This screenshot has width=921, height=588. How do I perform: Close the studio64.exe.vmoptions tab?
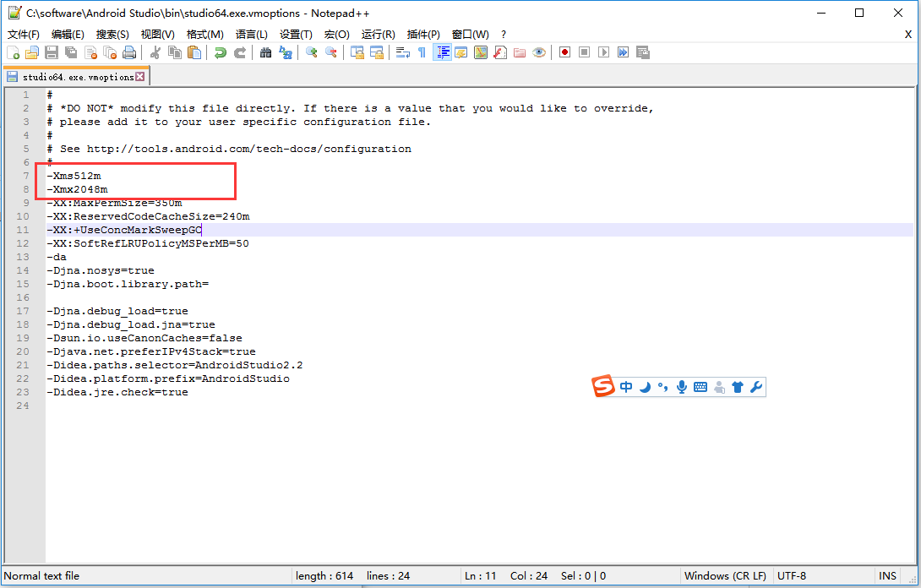click(139, 76)
